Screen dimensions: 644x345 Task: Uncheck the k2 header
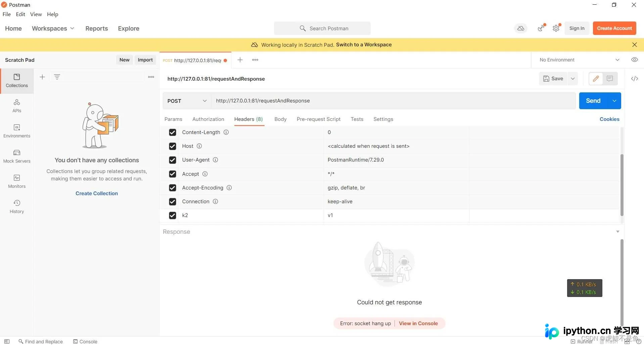(173, 215)
